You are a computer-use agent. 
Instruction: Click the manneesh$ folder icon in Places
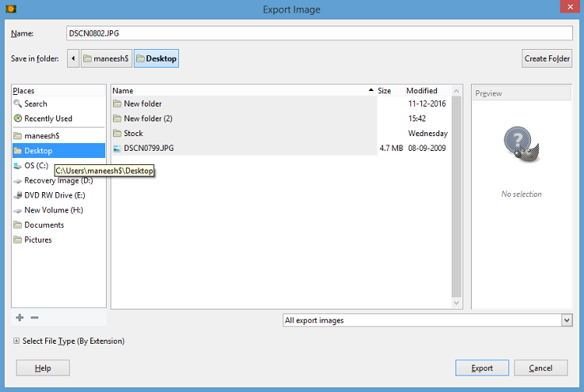tap(17, 136)
